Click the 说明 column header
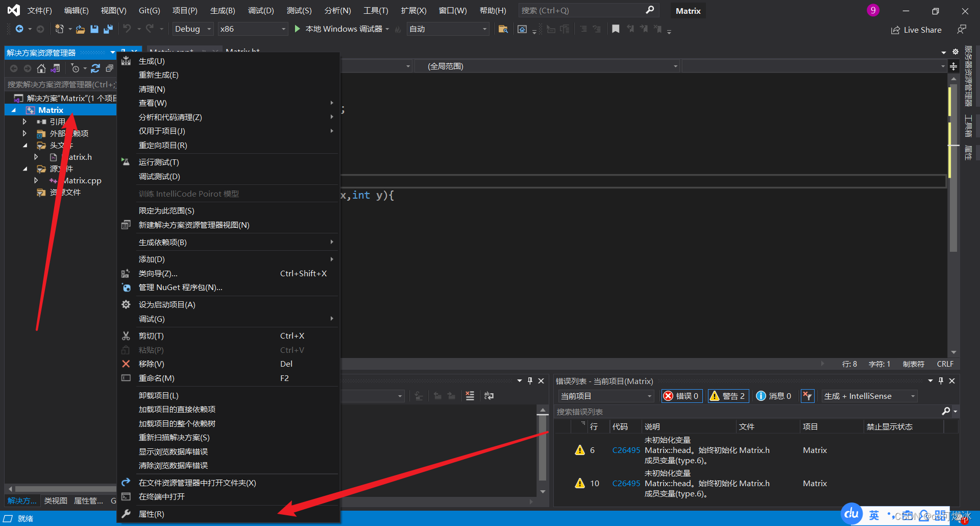Screen dimensions: 980x526 [x=689, y=427]
